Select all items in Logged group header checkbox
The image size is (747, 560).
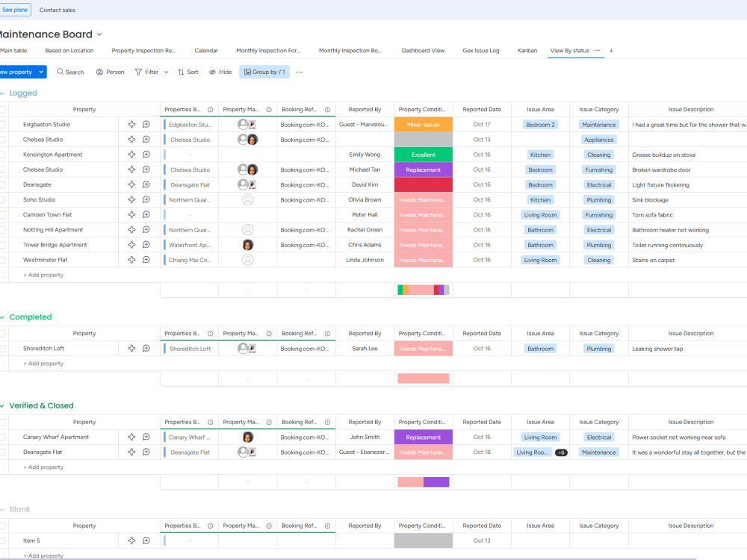tap(2, 110)
